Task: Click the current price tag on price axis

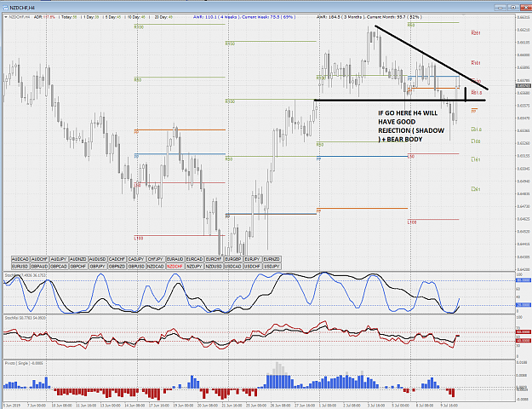Action: [x=523, y=85]
